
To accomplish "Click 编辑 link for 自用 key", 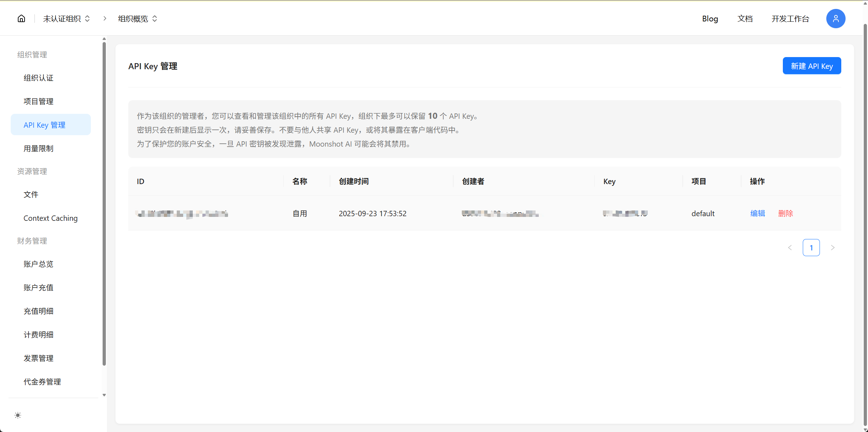I will coord(758,213).
